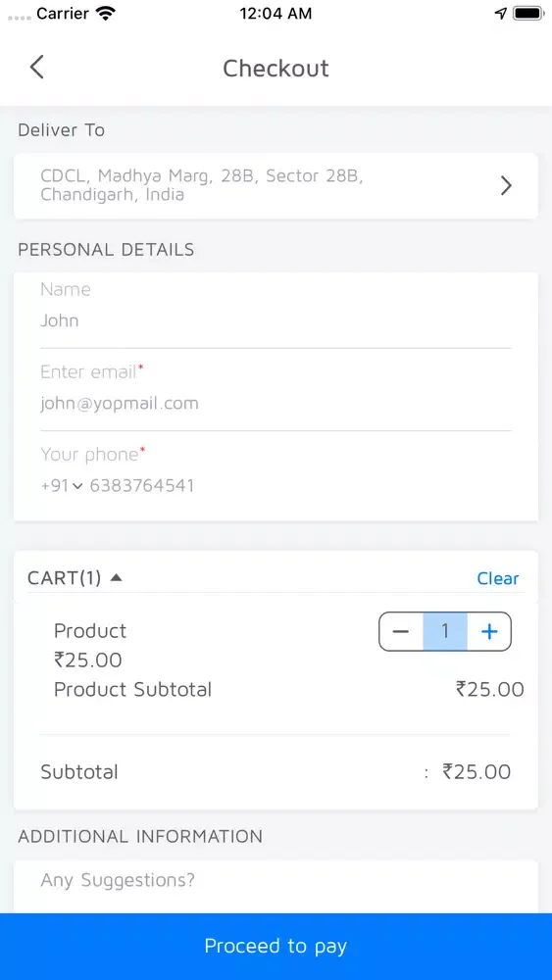Tap the Checkout title
Viewport: 552px width, 980px height.
click(276, 68)
